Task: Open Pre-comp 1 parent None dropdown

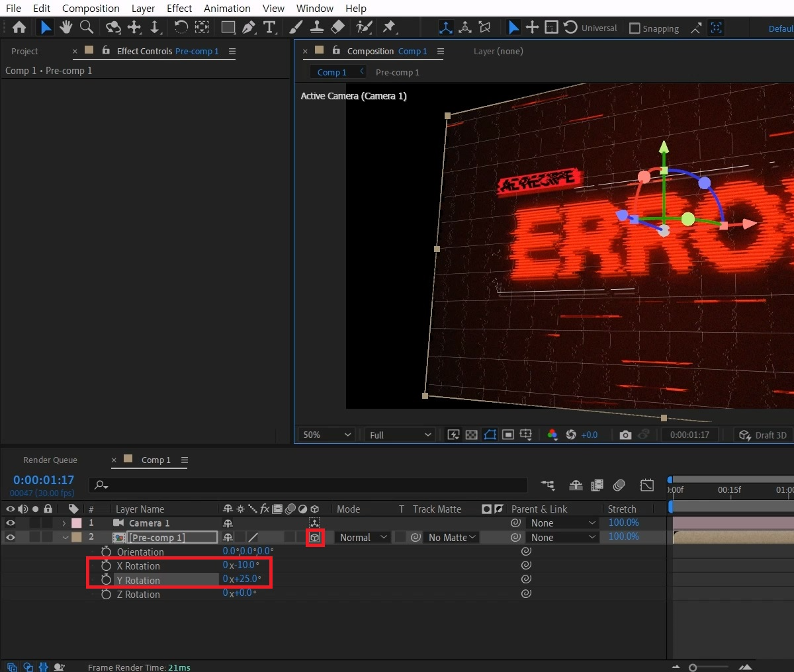Action: pos(563,538)
